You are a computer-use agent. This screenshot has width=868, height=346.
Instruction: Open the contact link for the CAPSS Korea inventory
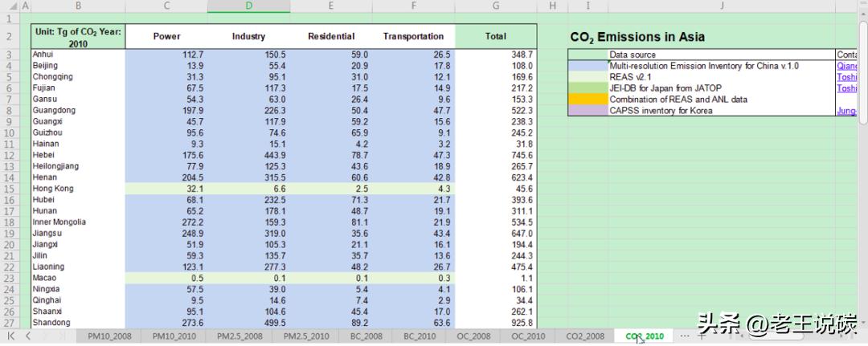pyautogui.click(x=846, y=111)
